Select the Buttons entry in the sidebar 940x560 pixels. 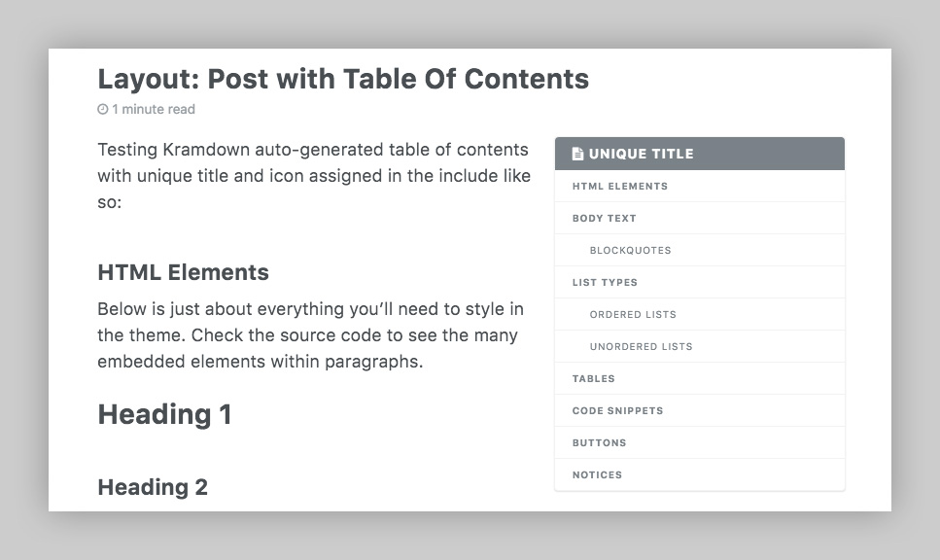point(599,442)
